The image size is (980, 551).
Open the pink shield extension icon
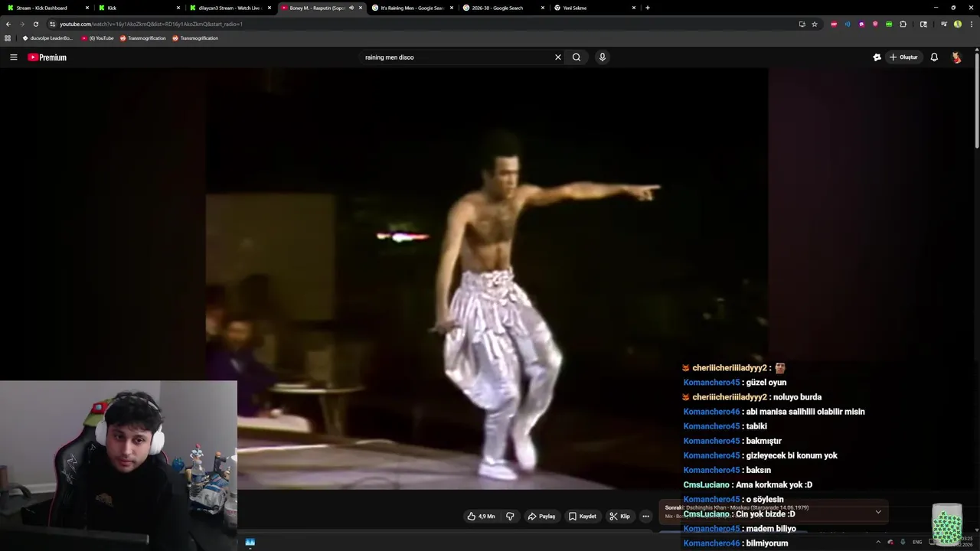coord(875,24)
